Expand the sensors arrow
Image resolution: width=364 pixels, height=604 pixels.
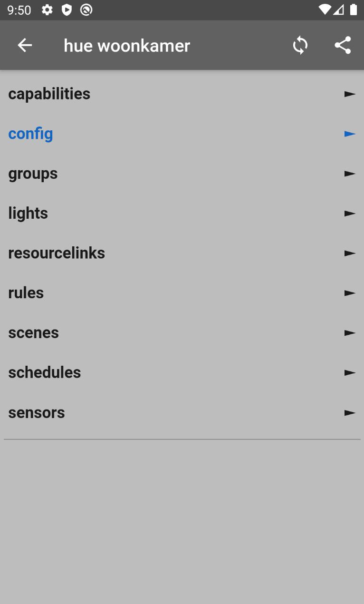tap(350, 413)
